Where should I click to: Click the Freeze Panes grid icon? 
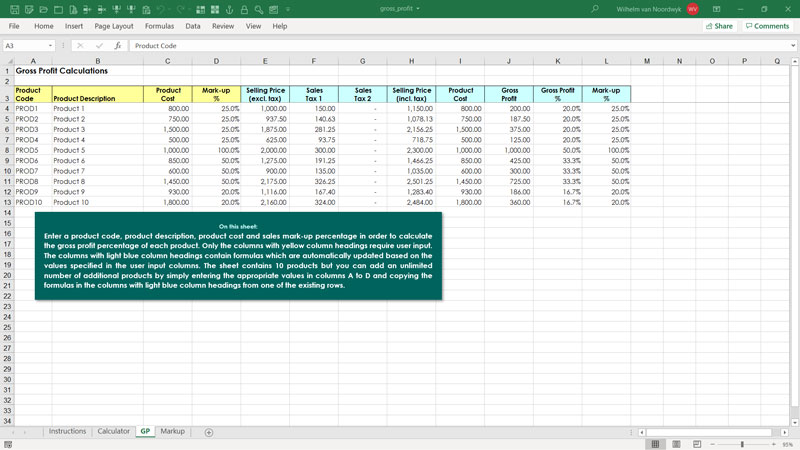tap(201, 10)
